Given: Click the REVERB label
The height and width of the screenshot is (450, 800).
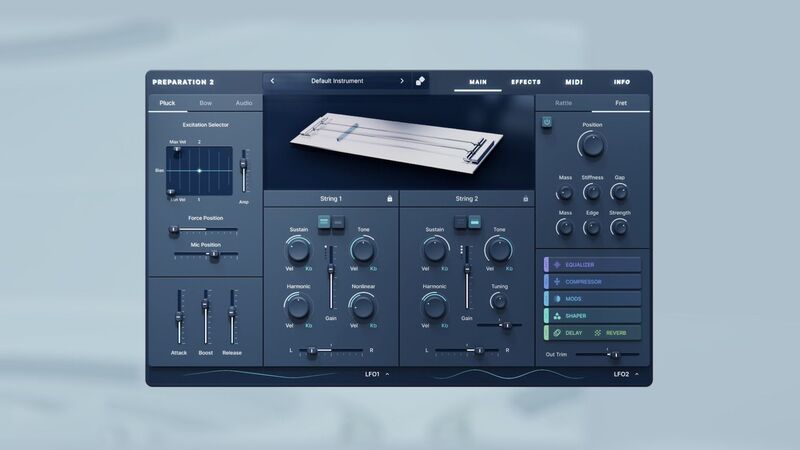Looking at the screenshot, I should [616, 333].
